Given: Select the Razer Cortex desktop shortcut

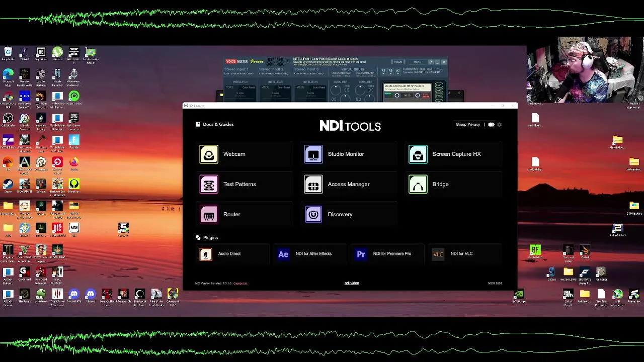Looking at the screenshot, I should 74,98.
